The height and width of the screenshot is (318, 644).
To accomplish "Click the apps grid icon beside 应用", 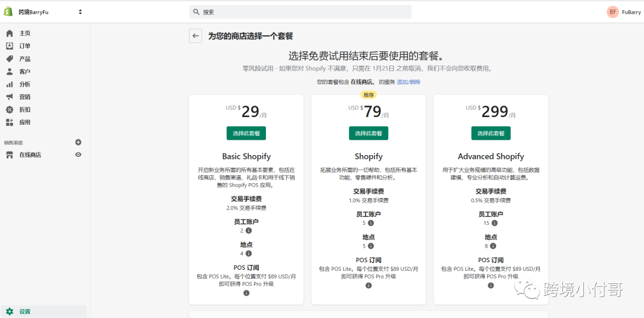I will pyautogui.click(x=10, y=122).
